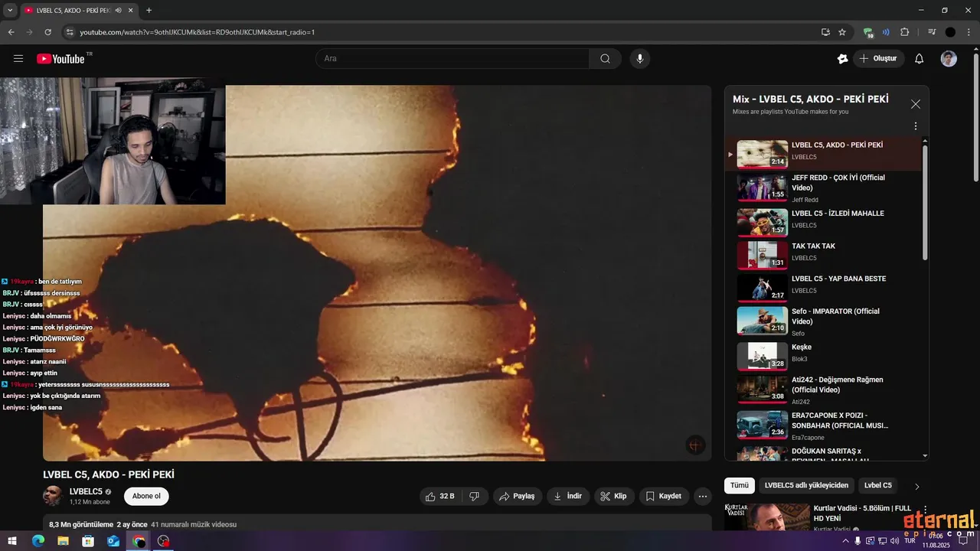The width and height of the screenshot is (980, 551).
Task: Open the notifications bell
Action: 919,59
